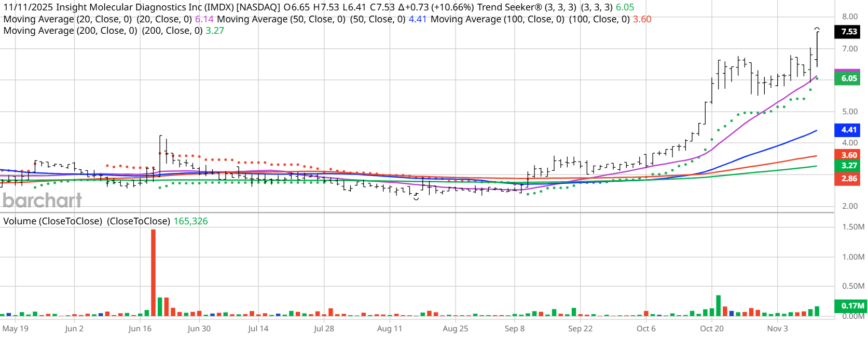Viewport: 868px width, 337px height.
Task: Click the Jun 30 date axis label
Action: tap(199, 329)
